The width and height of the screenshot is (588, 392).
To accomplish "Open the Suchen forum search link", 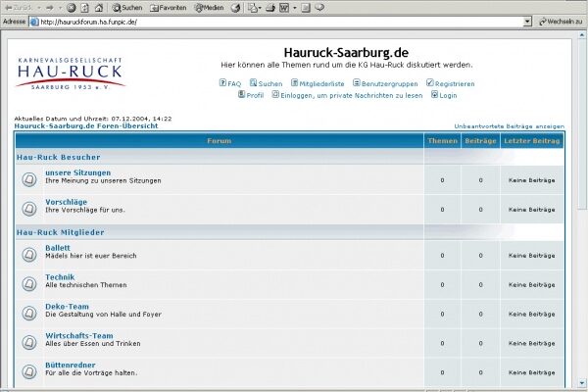I will click(x=270, y=84).
